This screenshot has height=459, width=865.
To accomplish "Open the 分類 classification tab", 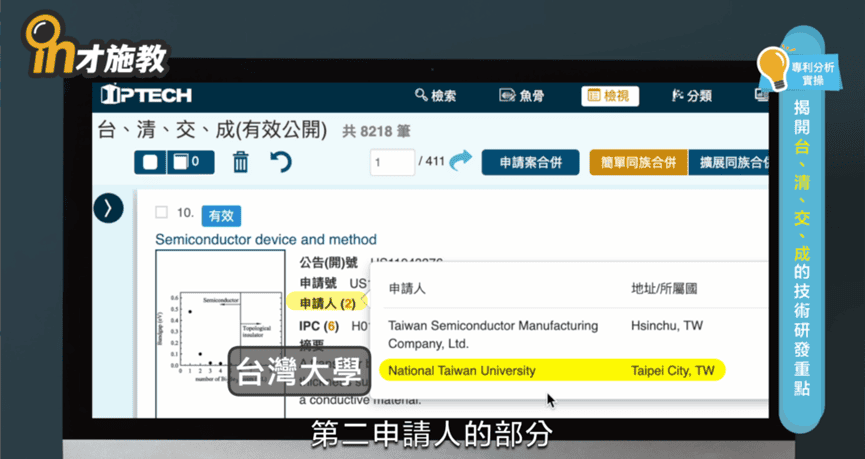I will click(692, 96).
